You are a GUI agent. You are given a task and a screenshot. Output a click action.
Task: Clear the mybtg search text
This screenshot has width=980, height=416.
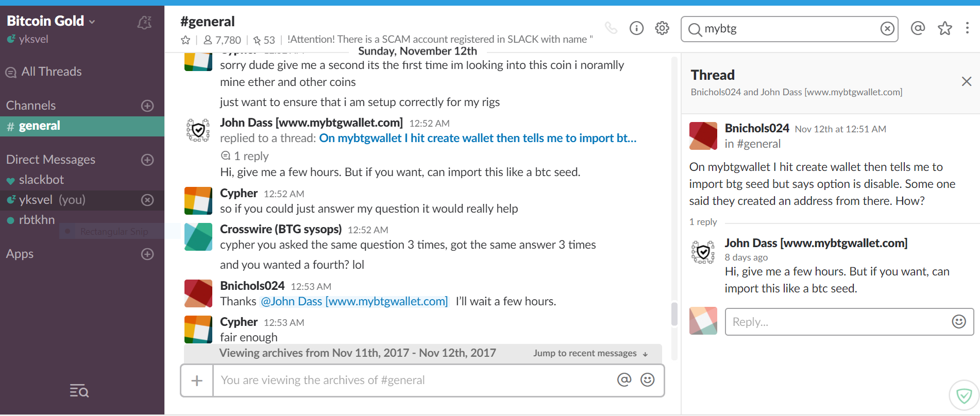point(887,29)
